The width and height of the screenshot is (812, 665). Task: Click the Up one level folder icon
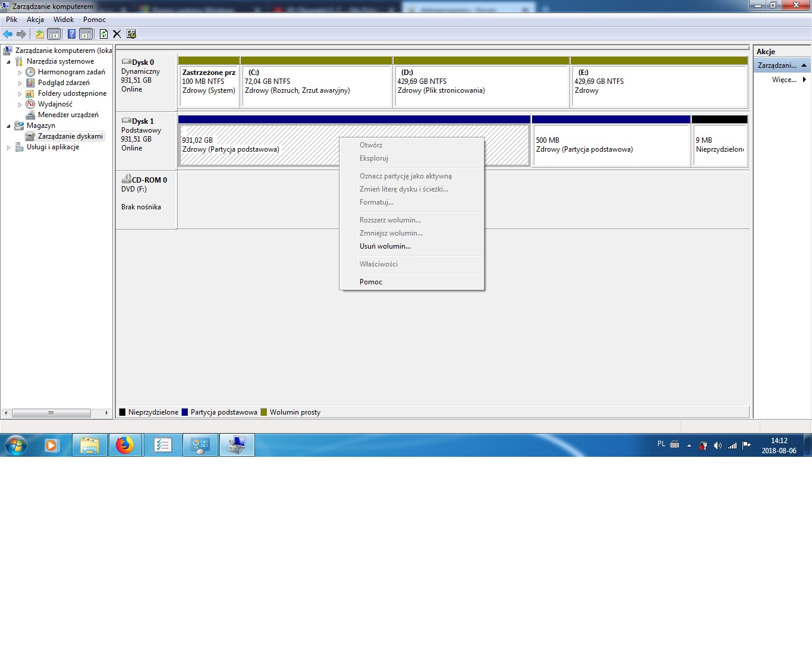pos(39,34)
